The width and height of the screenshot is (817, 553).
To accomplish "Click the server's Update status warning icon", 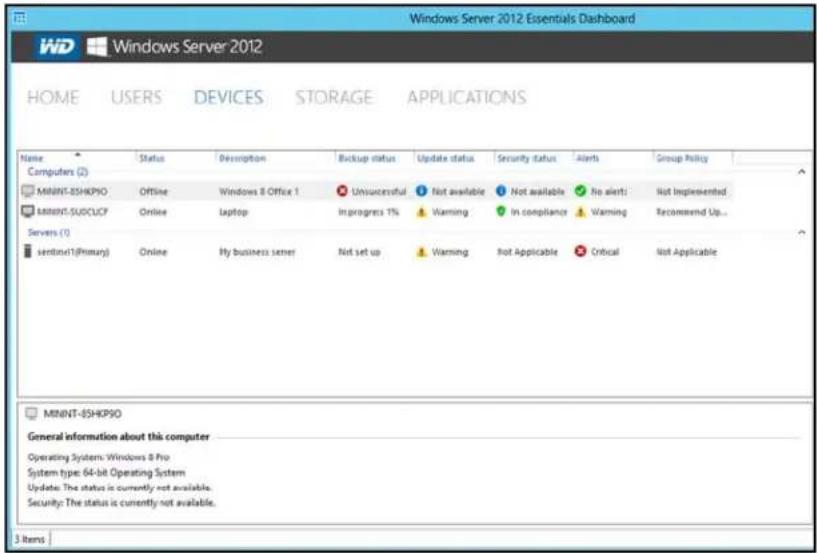I will pos(422,252).
